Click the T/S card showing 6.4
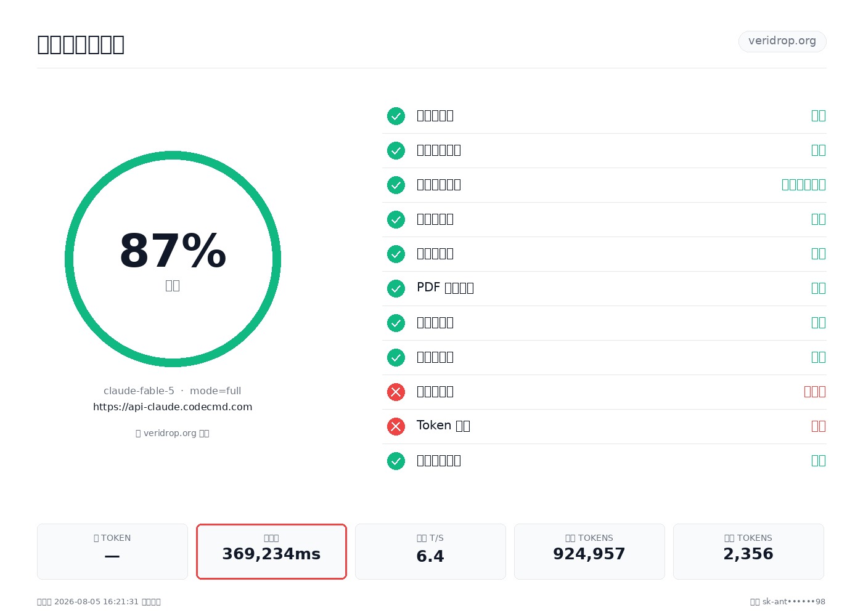 point(430,551)
